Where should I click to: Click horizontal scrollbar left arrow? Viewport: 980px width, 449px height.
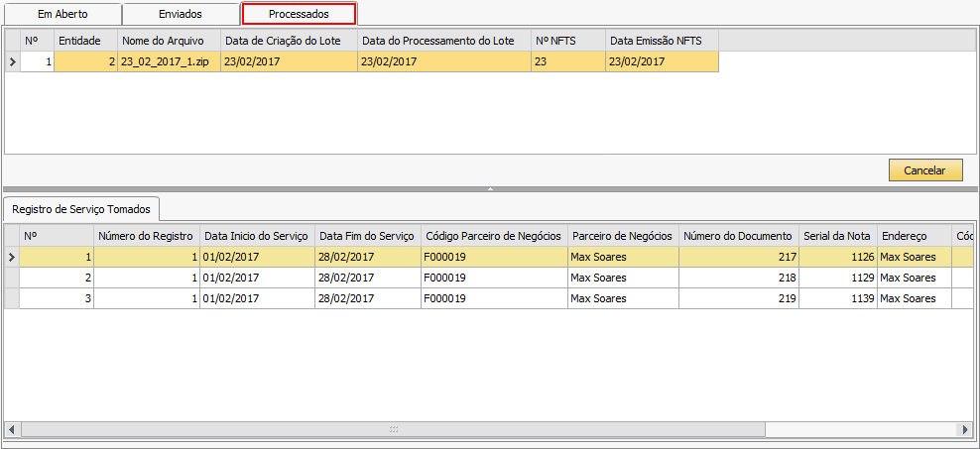pos(12,429)
